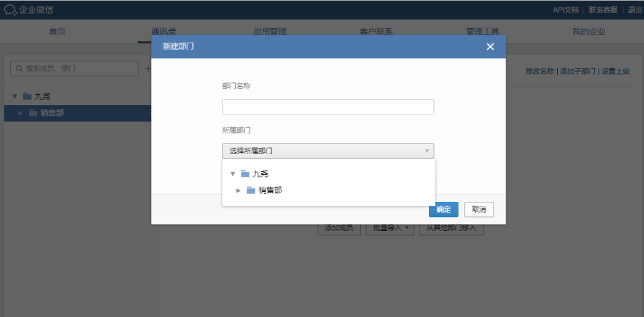The width and height of the screenshot is (644, 317).
Task: Click the 退出 link
Action: tap(635, 10)
